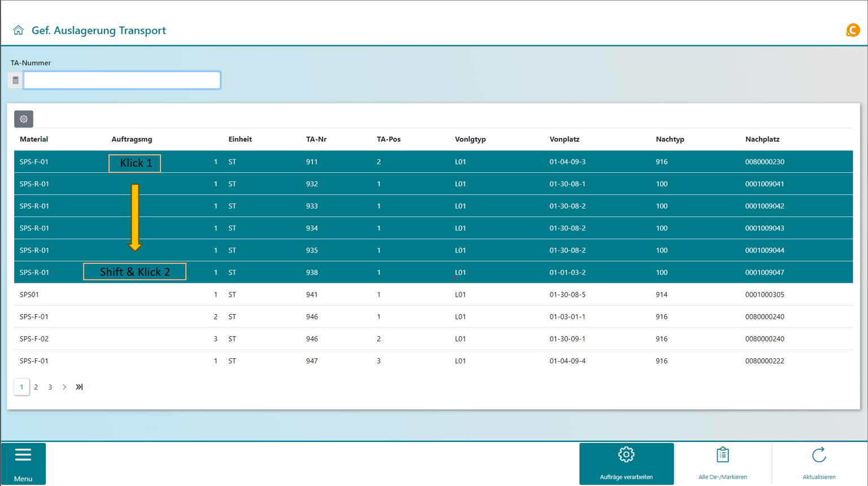This screenshot has height=486, width=868.
Task: Select the SPS-F-02 material row
Action: (x=34, y=339)
